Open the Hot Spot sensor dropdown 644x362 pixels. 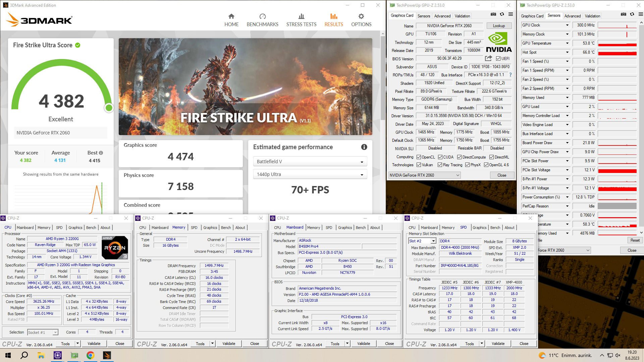pyautogui.click(x=567, y=52)
